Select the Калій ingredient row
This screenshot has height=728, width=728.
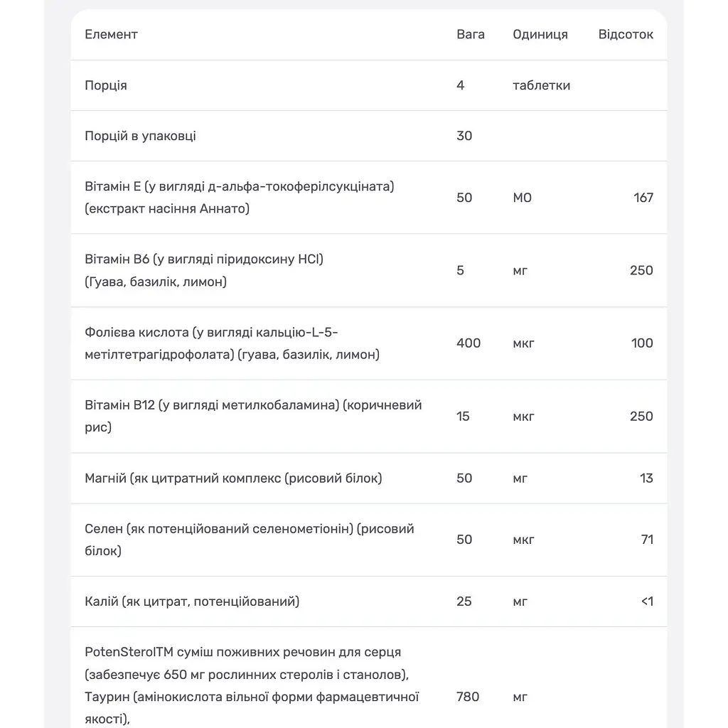[x=369, y=601]
